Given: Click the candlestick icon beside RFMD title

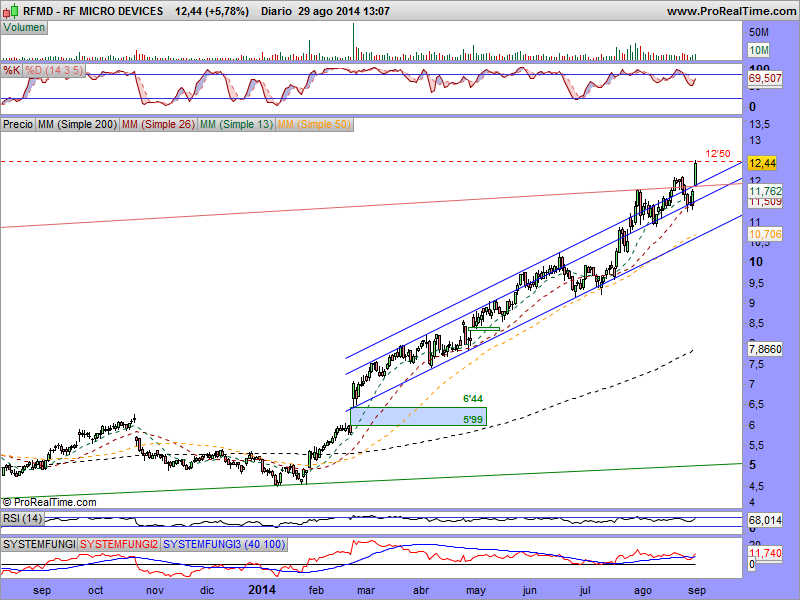Looking at the screenshot, I should coord(11,10).
